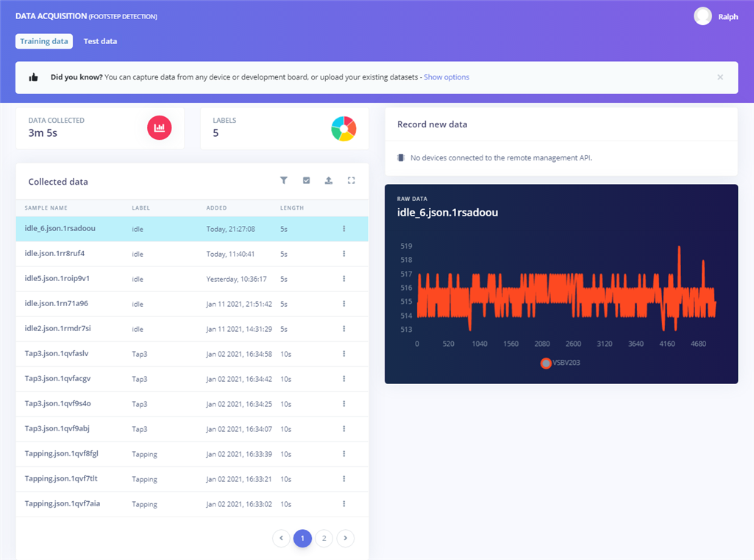Image resolution: width=754 pixels, height=560 pixels.
Task: Switch to the Training data tab
Action: coord(43,41)
